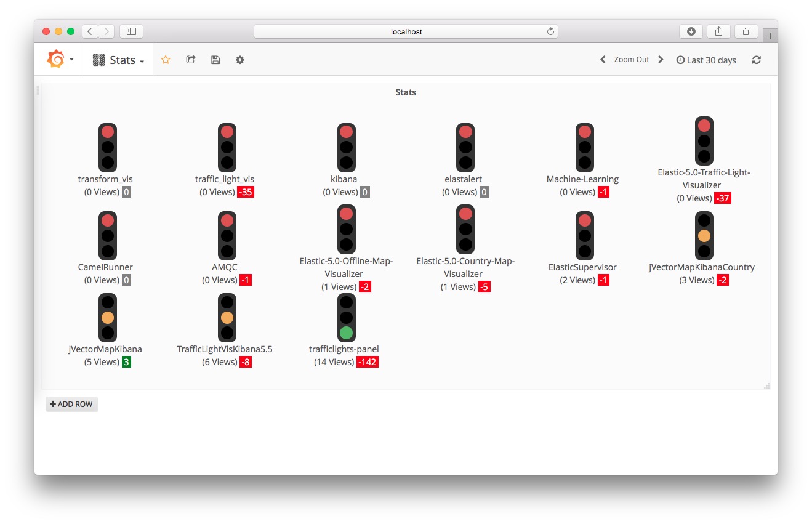Click the Zoom Out button

(632, 60)
